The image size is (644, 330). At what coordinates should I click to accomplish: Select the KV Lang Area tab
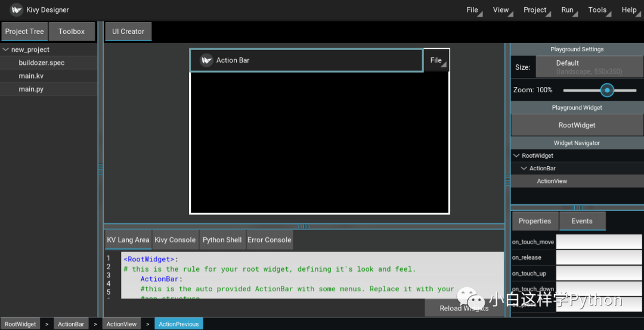click(x=128, y=240)
